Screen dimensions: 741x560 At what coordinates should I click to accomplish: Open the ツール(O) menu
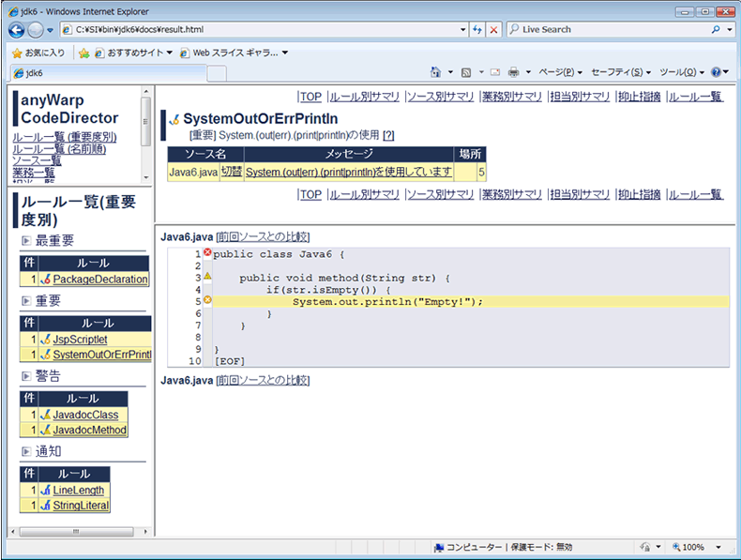pos(681,72)
